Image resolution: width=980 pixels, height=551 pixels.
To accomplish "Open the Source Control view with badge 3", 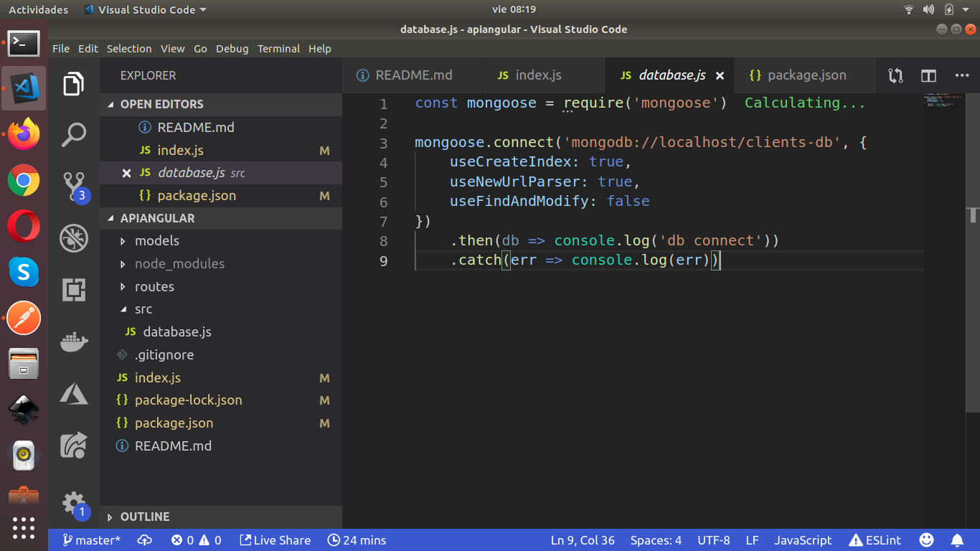I will [x=74, y=186].
